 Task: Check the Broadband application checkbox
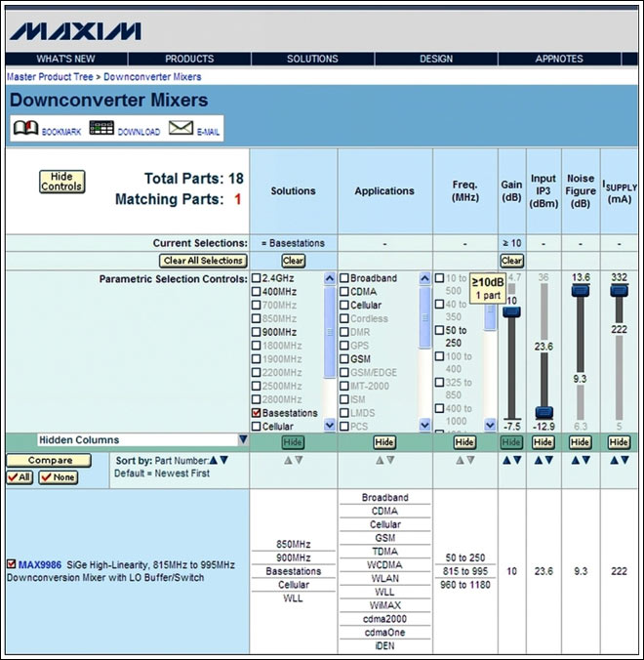pos(344,278)
